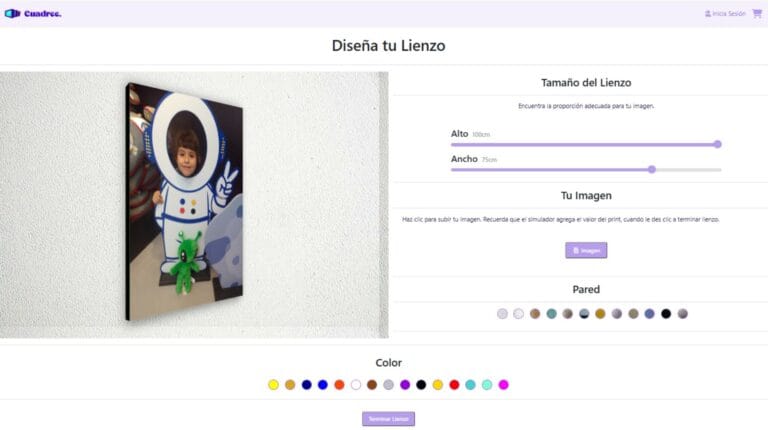Choose the magenta frame color swatch
Viewport: 768px width, 430px height.
(x=504, y=385)
